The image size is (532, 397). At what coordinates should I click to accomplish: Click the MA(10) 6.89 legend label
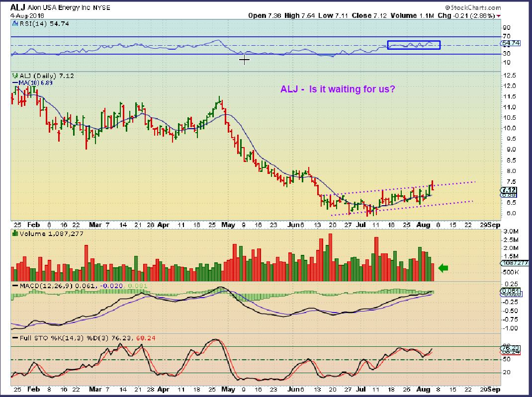33,82
